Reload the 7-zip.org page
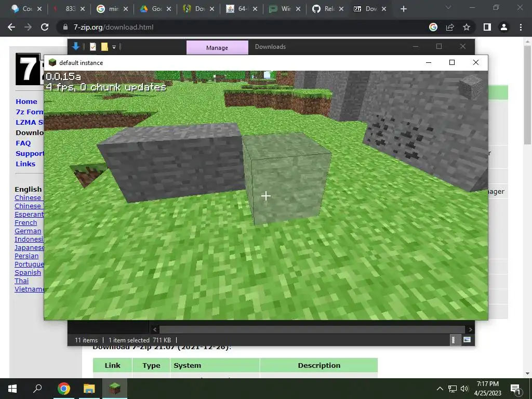The height and width of the screenshot is (399, 532). coord(45,27)
